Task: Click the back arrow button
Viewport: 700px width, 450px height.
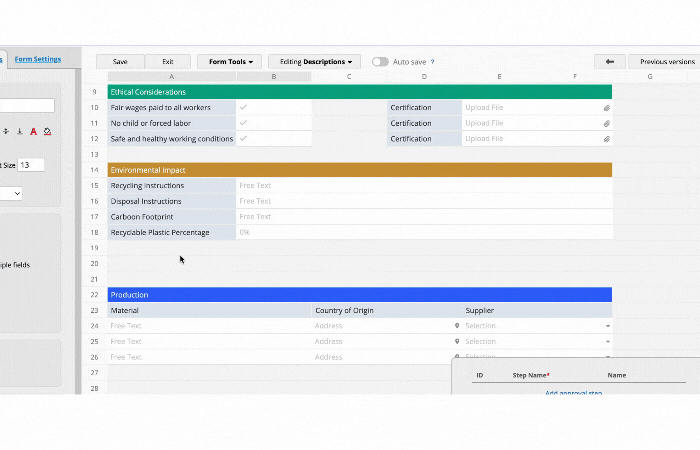Action: [x=609, y=62]
